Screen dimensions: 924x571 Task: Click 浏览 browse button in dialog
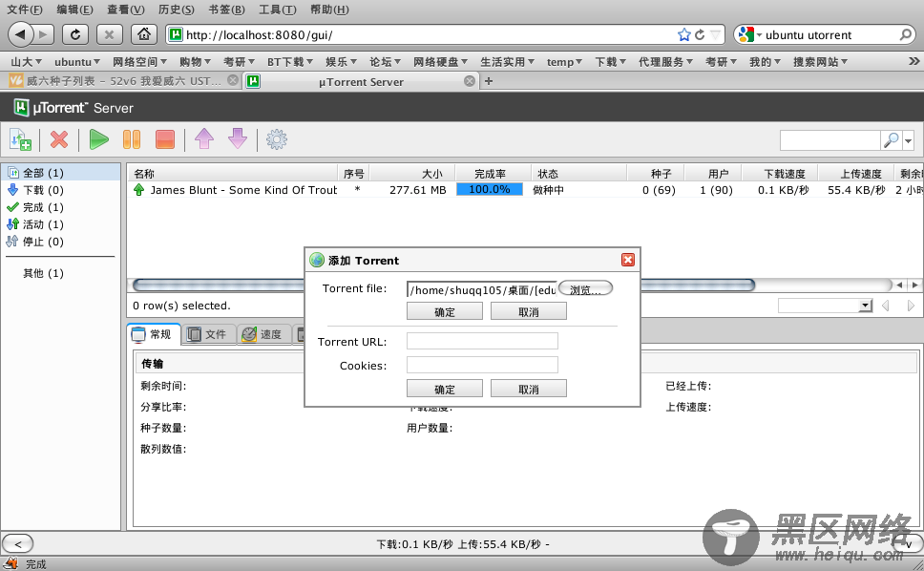pos(585,288)
